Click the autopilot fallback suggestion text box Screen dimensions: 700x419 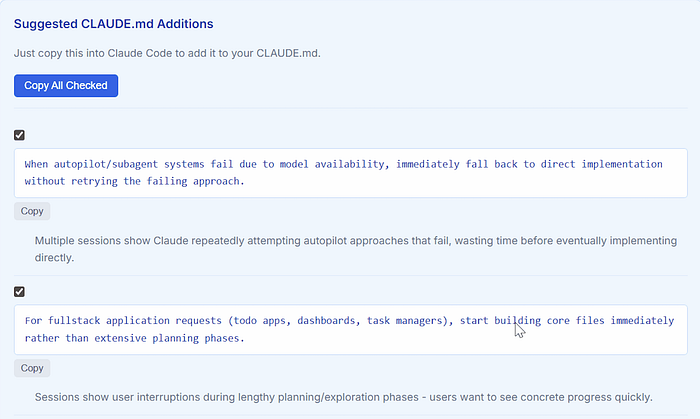click(x=350, y=173)
